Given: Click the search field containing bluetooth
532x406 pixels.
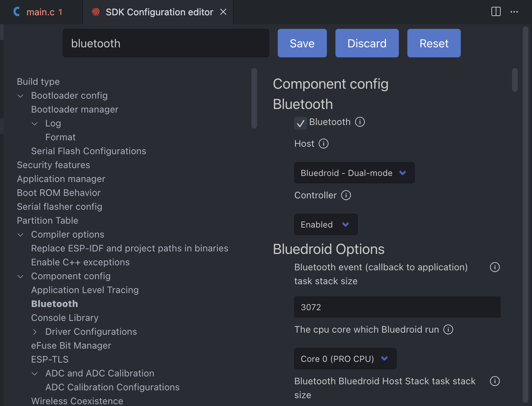Looking at the screenshot, I should coord(166,43).
